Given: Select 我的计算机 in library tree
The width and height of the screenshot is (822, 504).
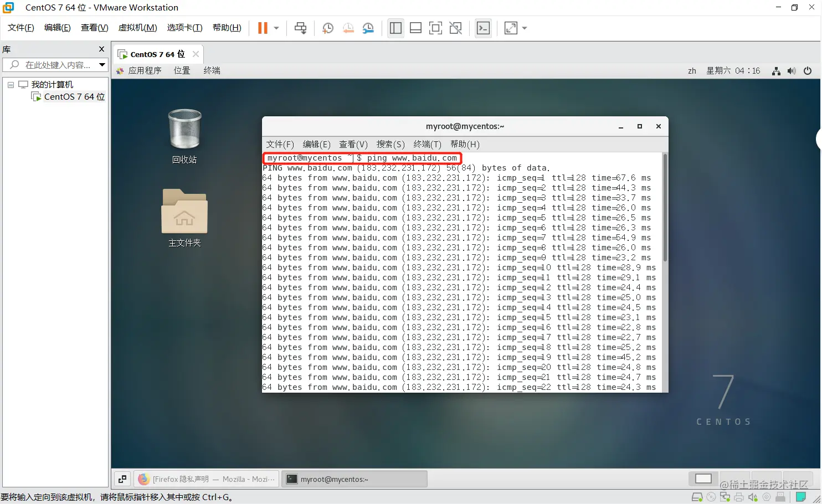Looking at the screenshot, I should [52, 85].
